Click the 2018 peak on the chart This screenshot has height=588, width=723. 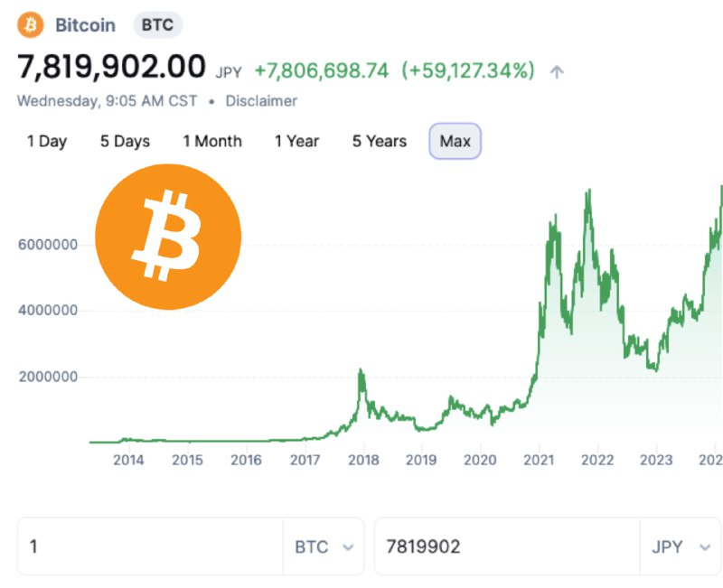361,371
